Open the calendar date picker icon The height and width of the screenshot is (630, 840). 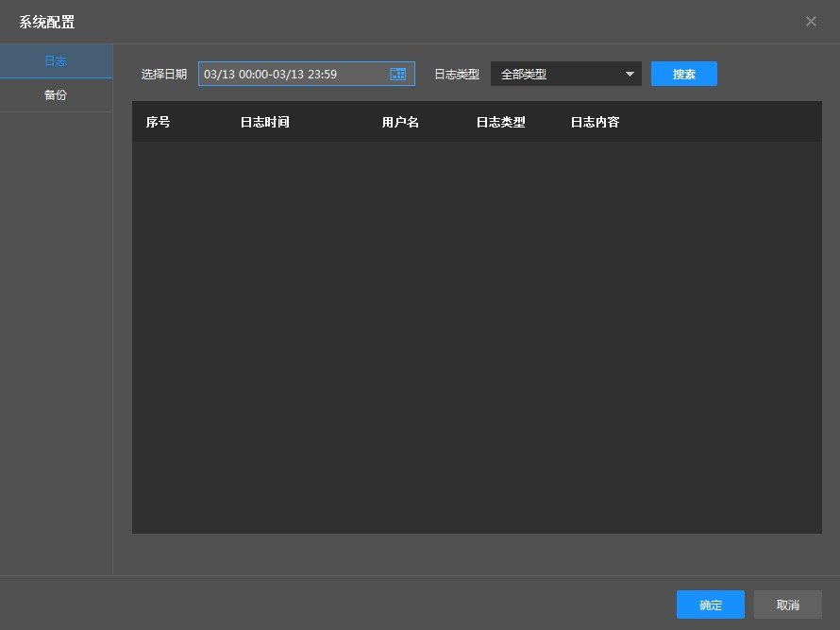tap(397, 74)
